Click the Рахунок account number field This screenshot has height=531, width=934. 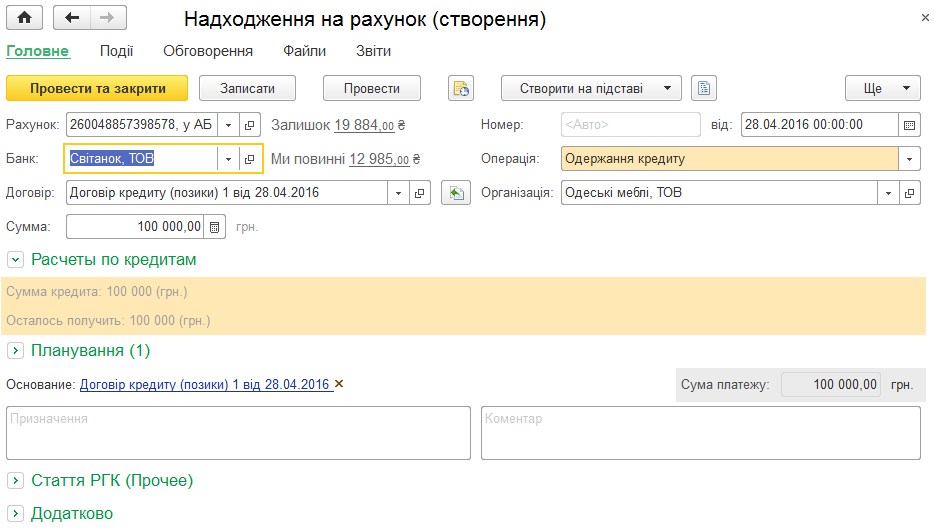point(142,125)
